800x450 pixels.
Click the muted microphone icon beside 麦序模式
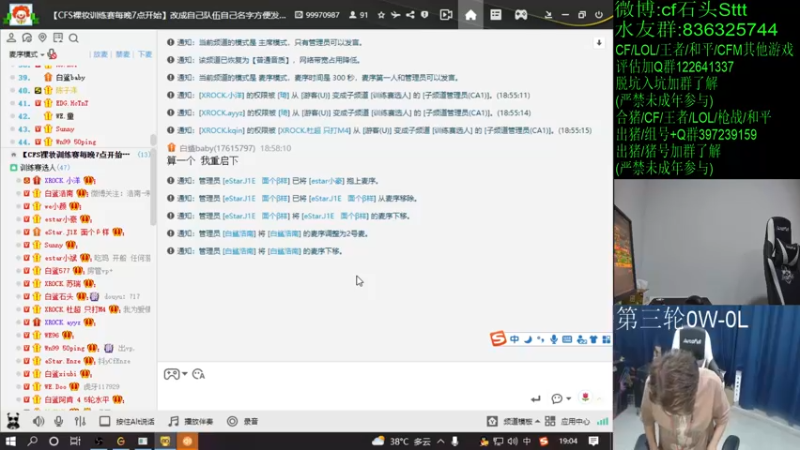tap(52, 54)
